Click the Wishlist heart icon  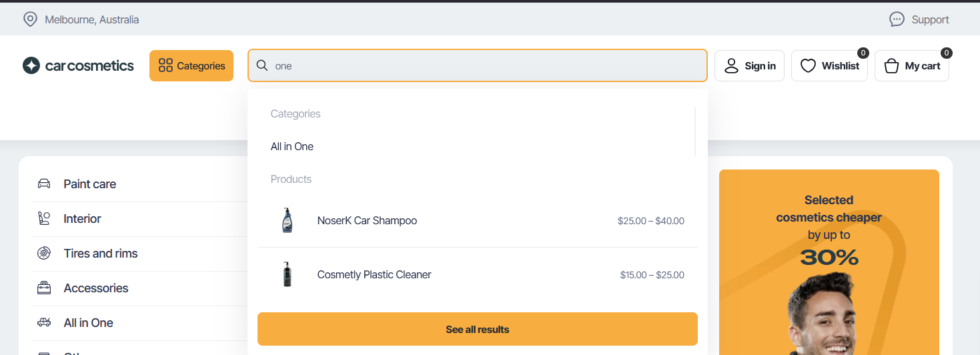[808, 66]
